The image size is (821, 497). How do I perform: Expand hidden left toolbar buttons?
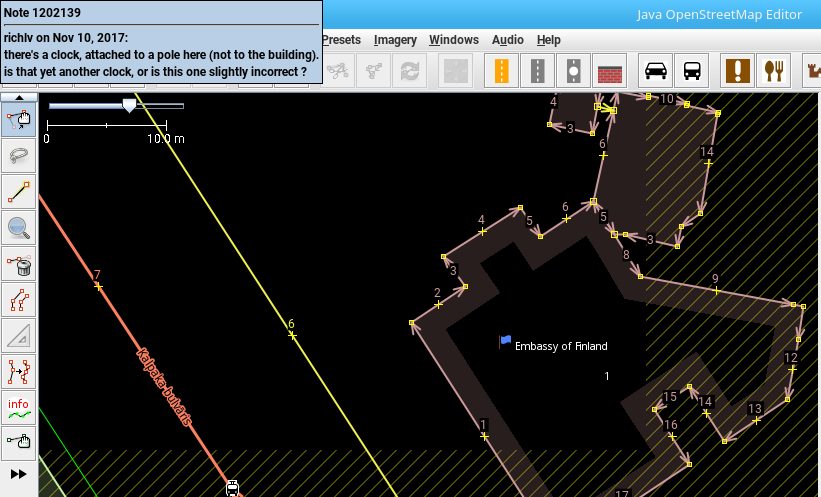tap(18, 473)
